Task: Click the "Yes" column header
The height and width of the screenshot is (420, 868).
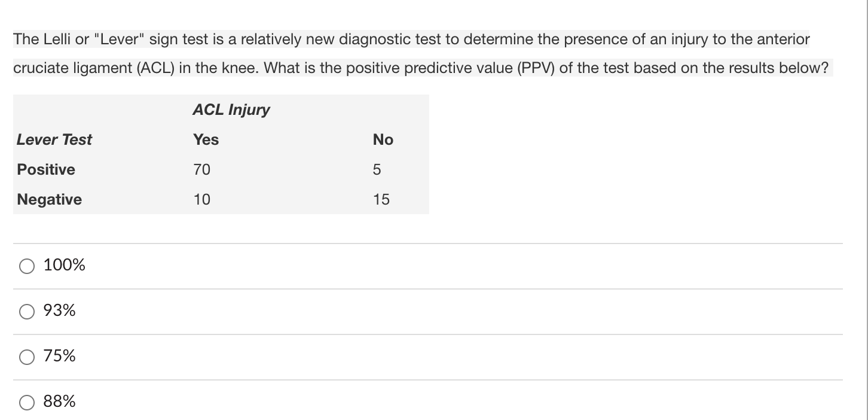Action: click(x=206, y=139)
